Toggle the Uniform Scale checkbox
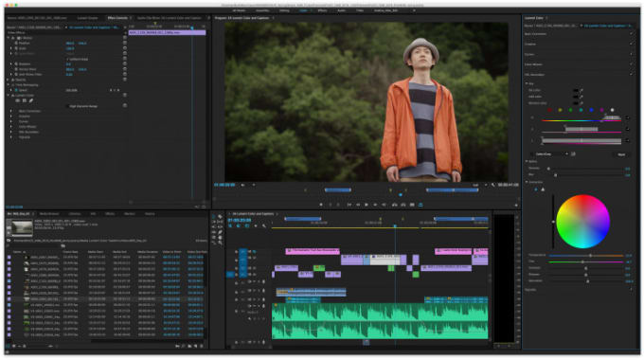Viewport: 644px width, 360px height. point(68,59)
